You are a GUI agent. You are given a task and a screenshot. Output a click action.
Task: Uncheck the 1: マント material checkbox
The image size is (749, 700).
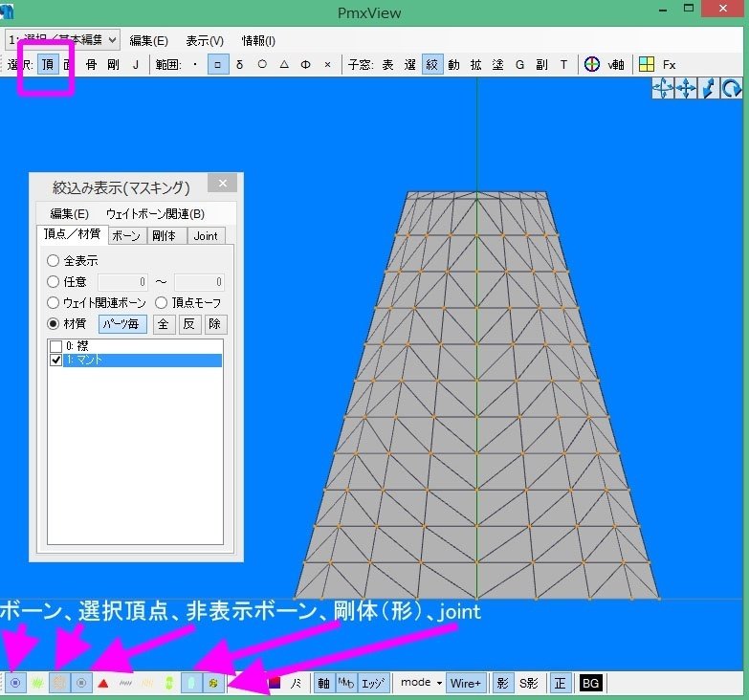55,360
